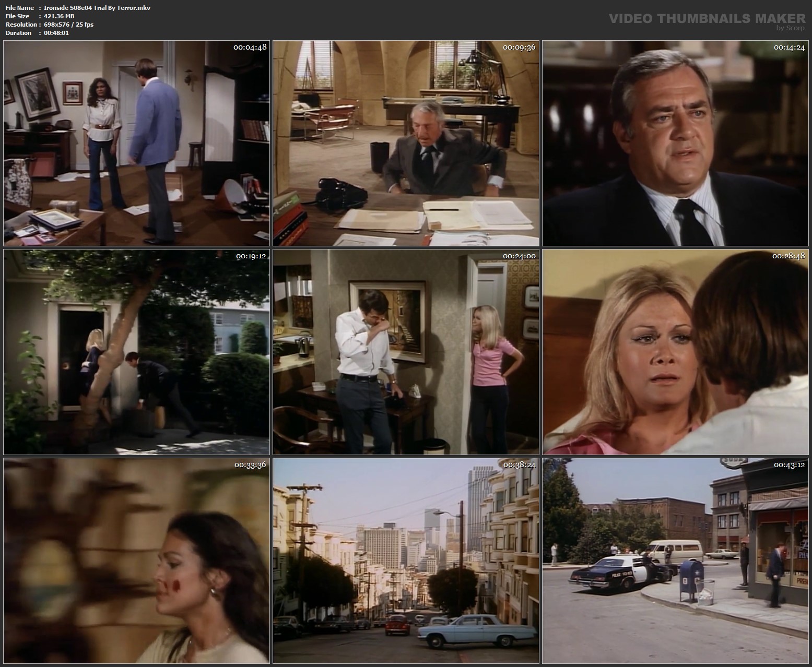
Task: Click the file name 'Ironside S08e04 Trial By Terror.mkv'
Action: pyautogui.click(x=97, y=8)
